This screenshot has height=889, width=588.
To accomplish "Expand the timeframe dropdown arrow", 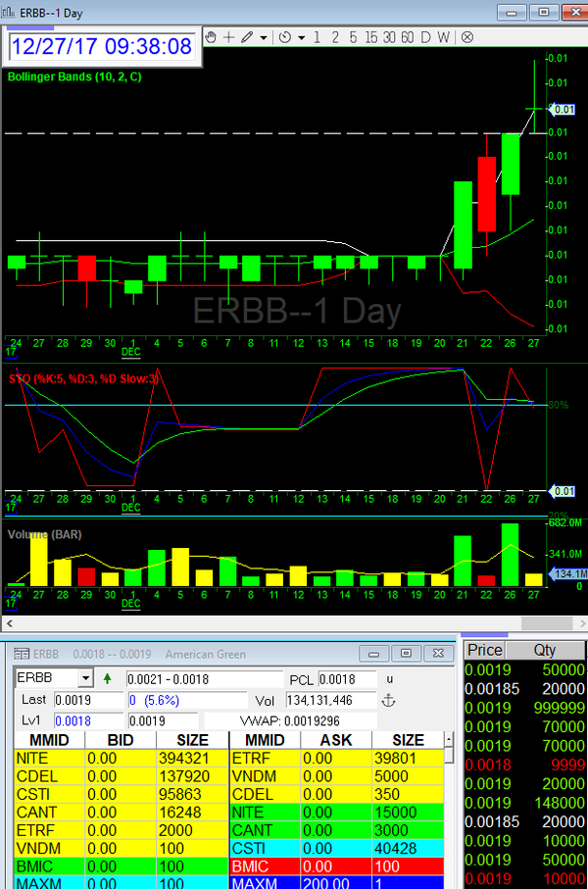I will coord(302,37).
